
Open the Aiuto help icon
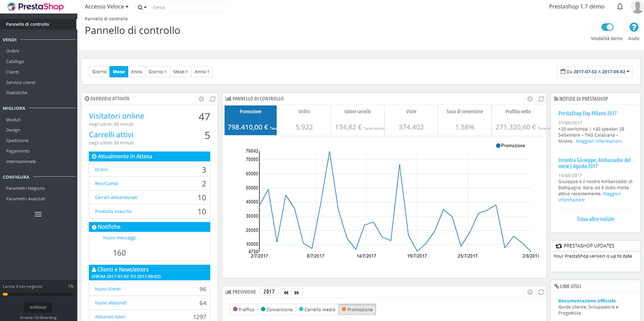pos(634,27)
